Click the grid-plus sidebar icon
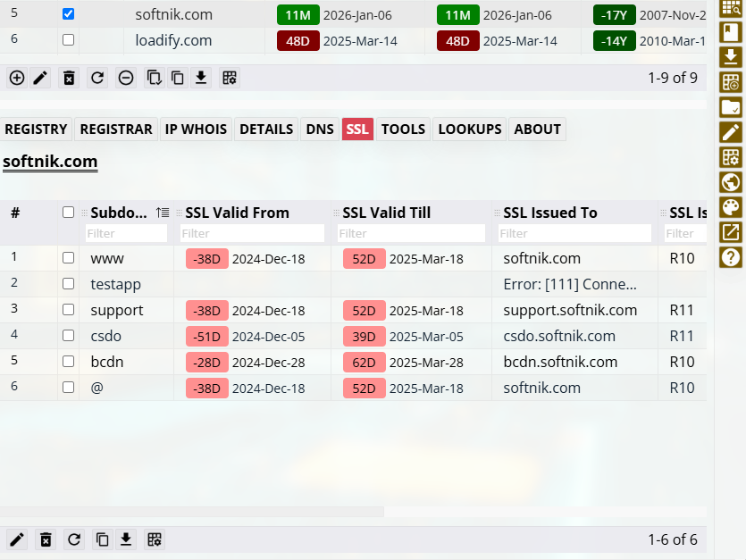The width and height of the screenshot is (746, 560). (x=731, y=82)
